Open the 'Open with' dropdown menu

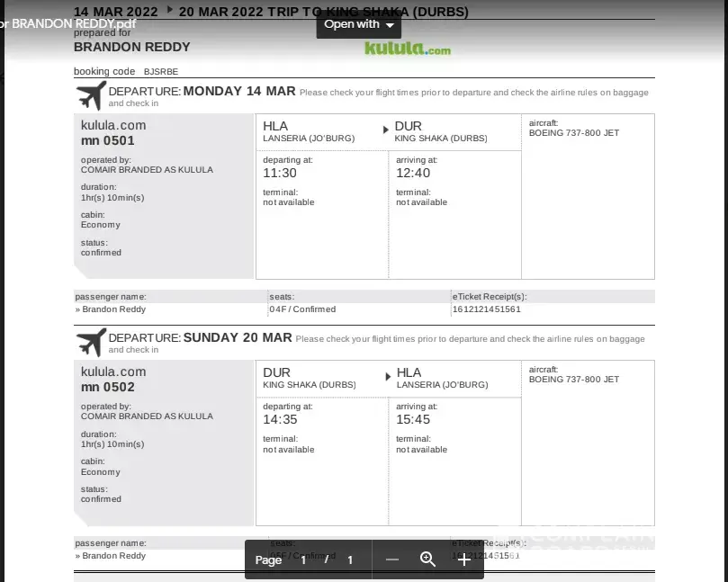click(358, 24)
